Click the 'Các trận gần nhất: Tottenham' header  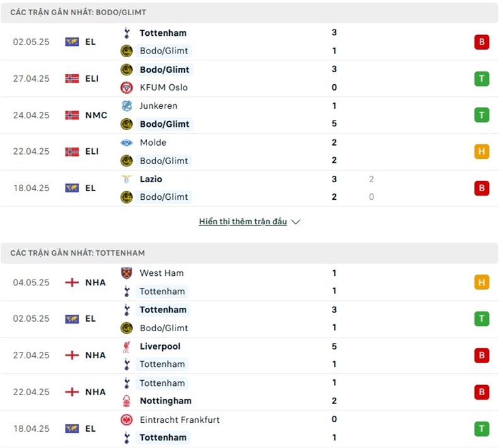[77, 253]
